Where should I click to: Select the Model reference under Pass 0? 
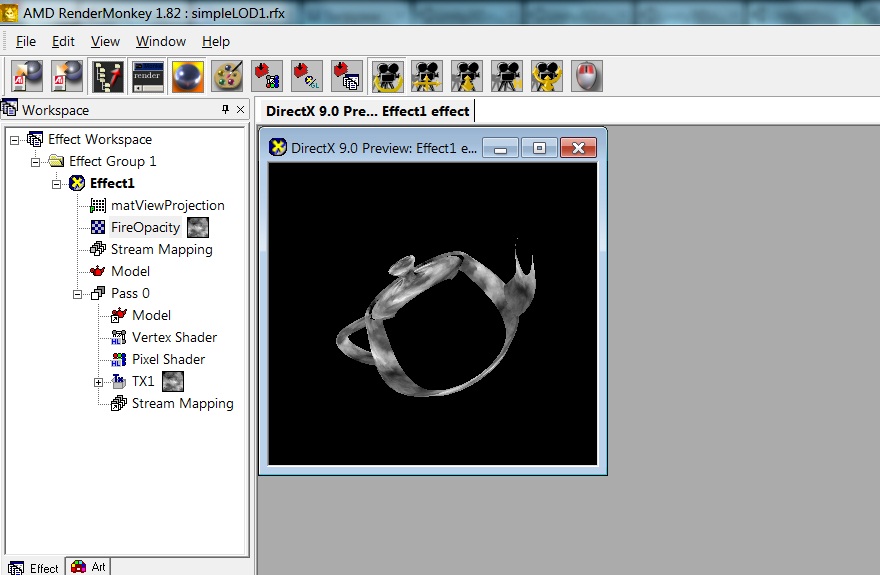(x=152, y=315)
